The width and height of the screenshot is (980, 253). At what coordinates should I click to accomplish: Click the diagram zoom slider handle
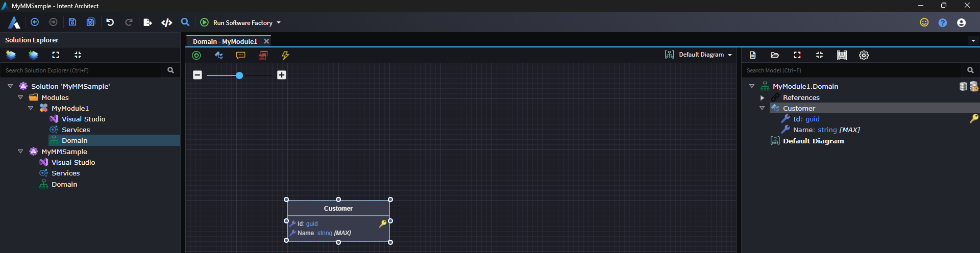[x=239, y=75]
